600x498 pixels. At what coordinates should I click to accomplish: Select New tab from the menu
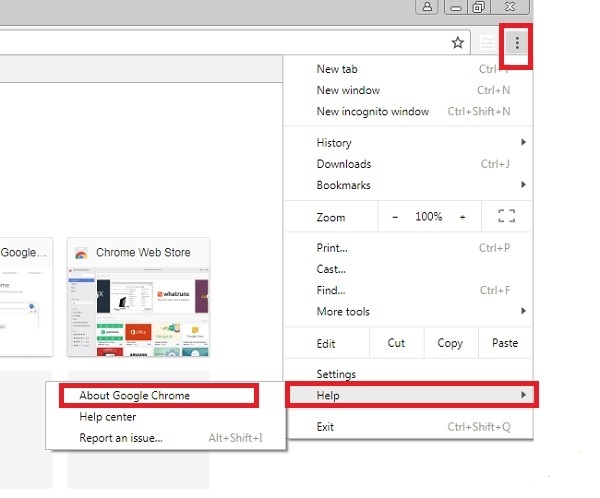coord(408,69)
